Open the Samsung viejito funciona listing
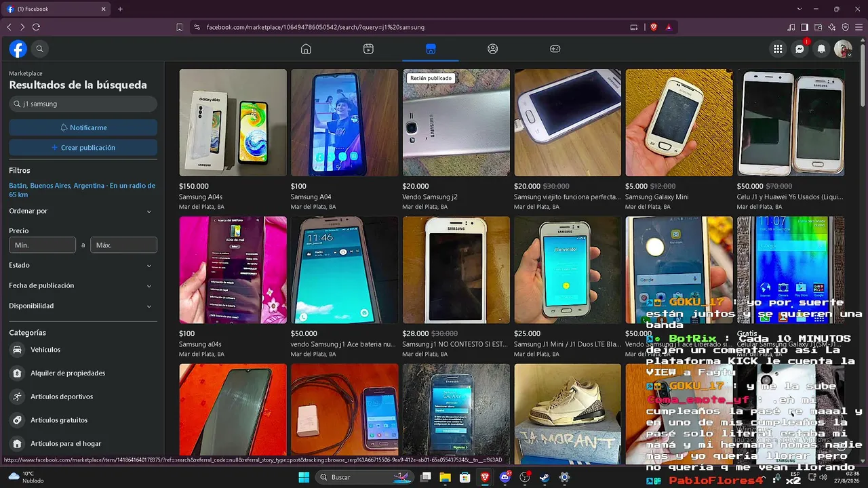 (x=568, y=140)
